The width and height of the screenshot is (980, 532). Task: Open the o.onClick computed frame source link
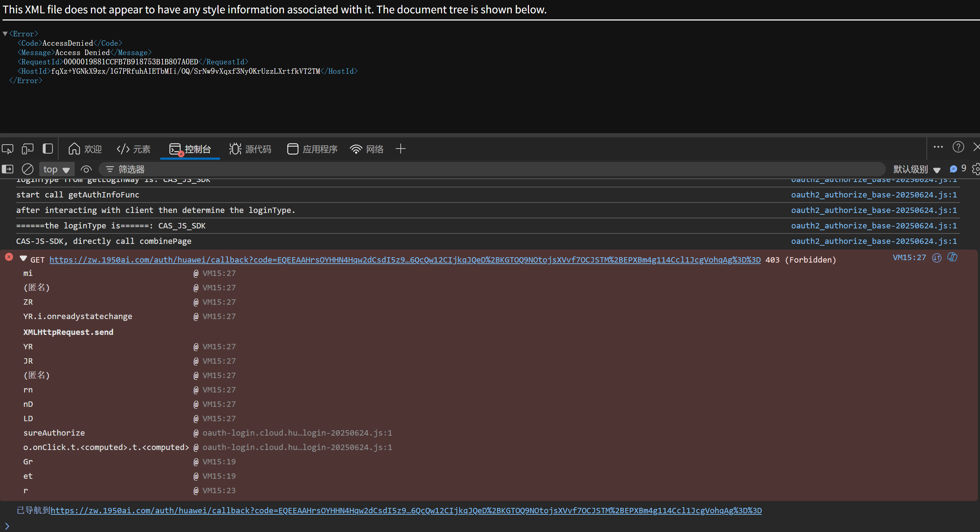pos(297,447)
